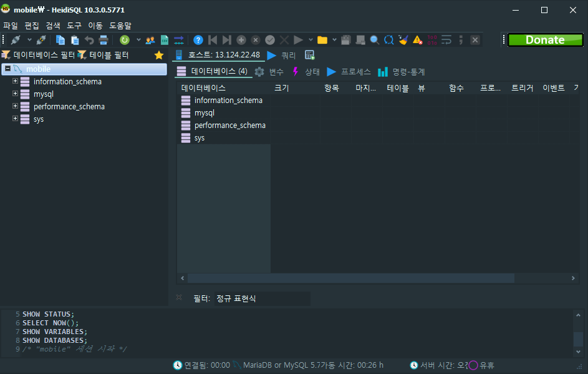Open the 이동 menu

click(x=95, y=26)
